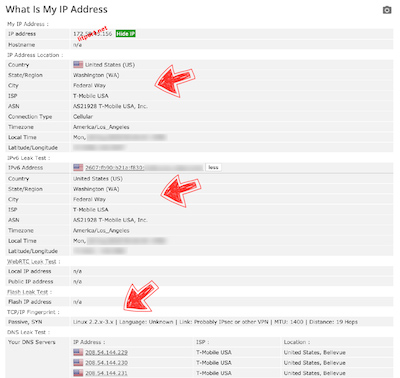This screenshot has height=378, width=400.
Task: Select the Passive, SYN fingerprint details text
Action: 215,322
